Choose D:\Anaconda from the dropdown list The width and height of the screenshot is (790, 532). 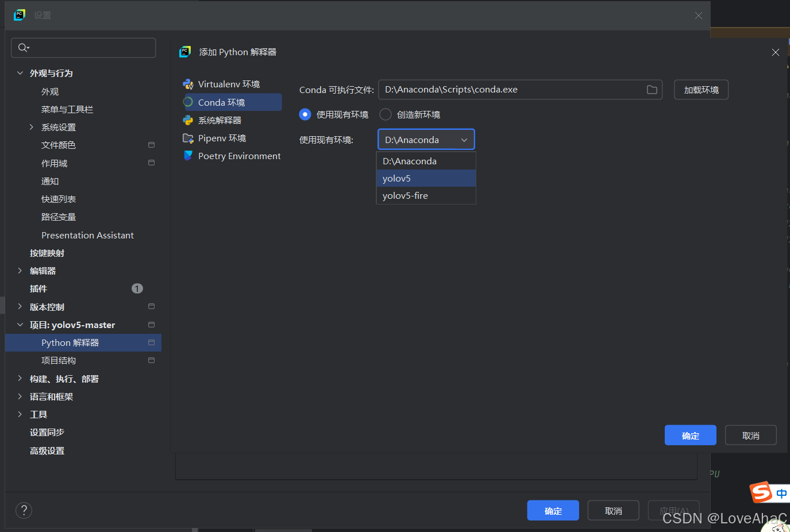click(x=426, y=161)
